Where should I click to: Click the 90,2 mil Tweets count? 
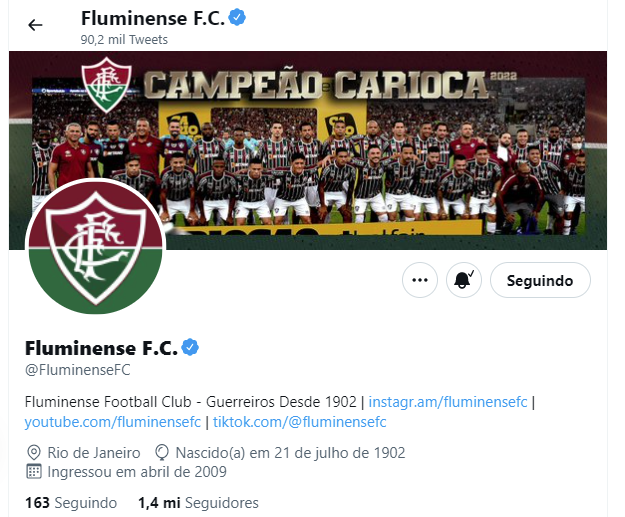pyautogui.click(x=124, y=39)
